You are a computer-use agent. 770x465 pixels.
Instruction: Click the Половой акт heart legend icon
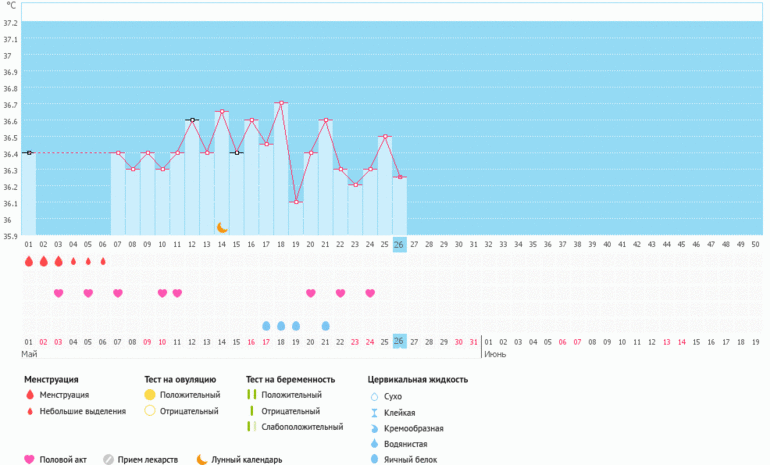(29, 459)
